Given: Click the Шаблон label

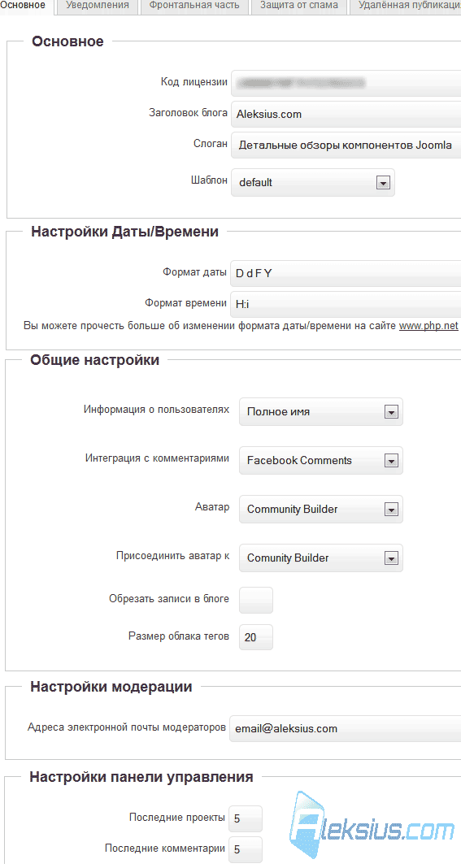Looking at the screenshot, I should coord(209,180).
